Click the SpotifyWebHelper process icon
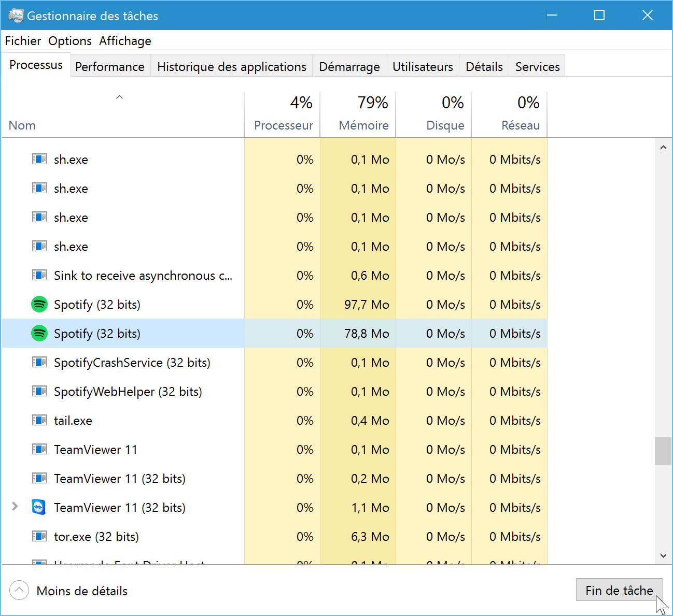Viewport: 673px width, 616px height. click(x=39, y=391)
